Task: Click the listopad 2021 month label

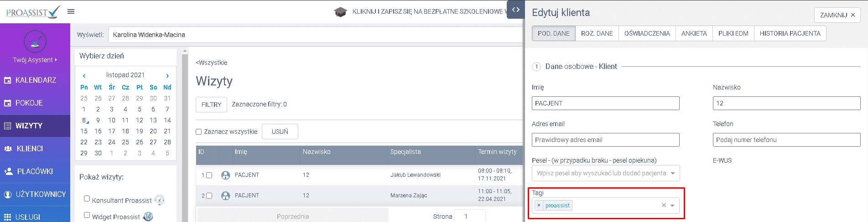Action: coord(125,75)
